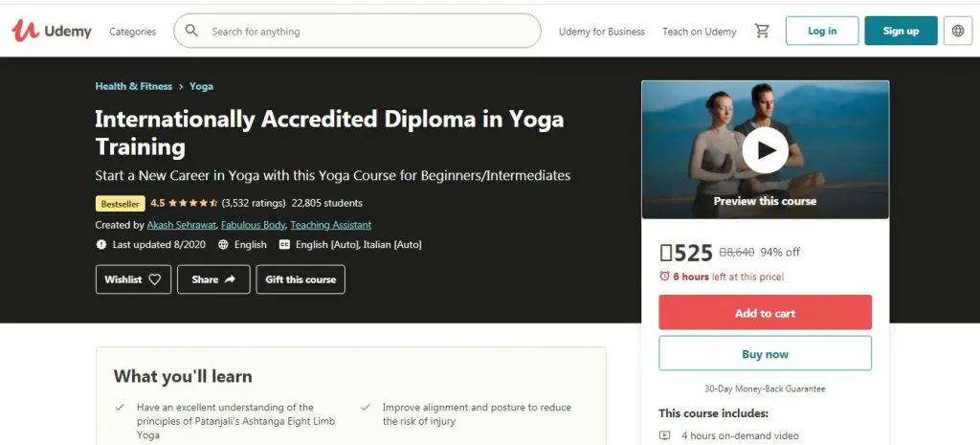Open Udemy for Business menu item
Viewport: 980px width, 445px height.
pos(602,32)
